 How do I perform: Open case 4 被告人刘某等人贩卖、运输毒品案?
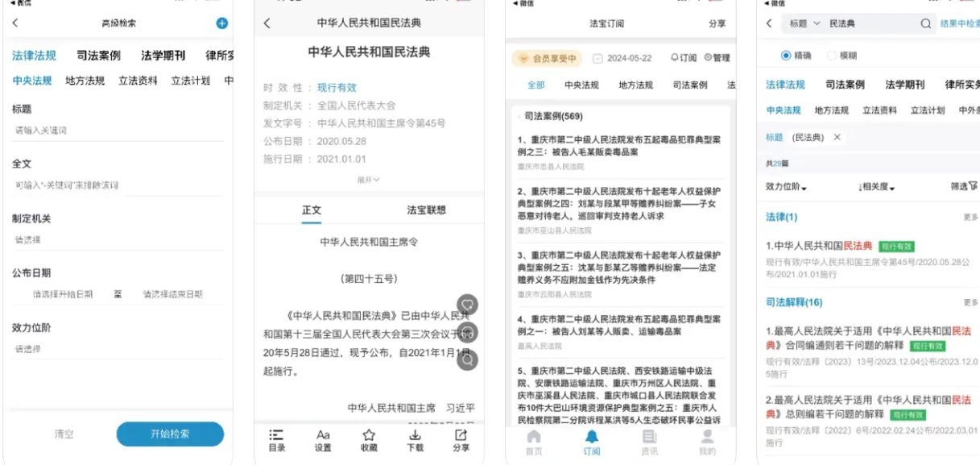click(618, 325)
